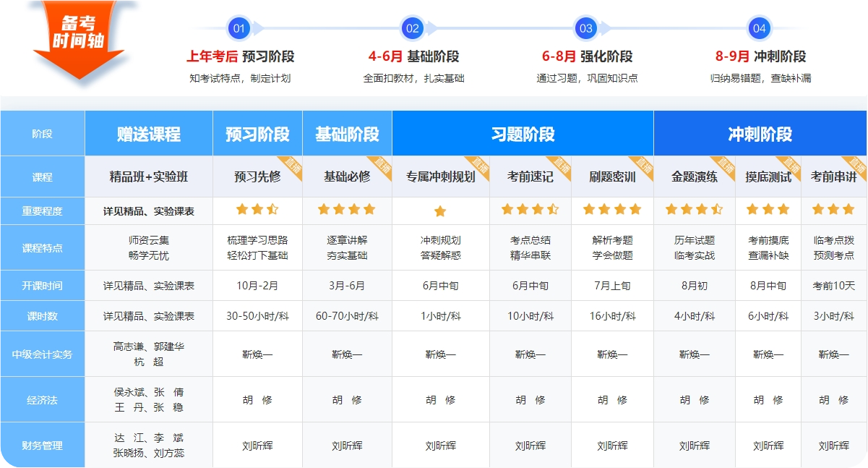Open the 赠送课程 header tab
868x468 pixels.
tap(149, 134)
